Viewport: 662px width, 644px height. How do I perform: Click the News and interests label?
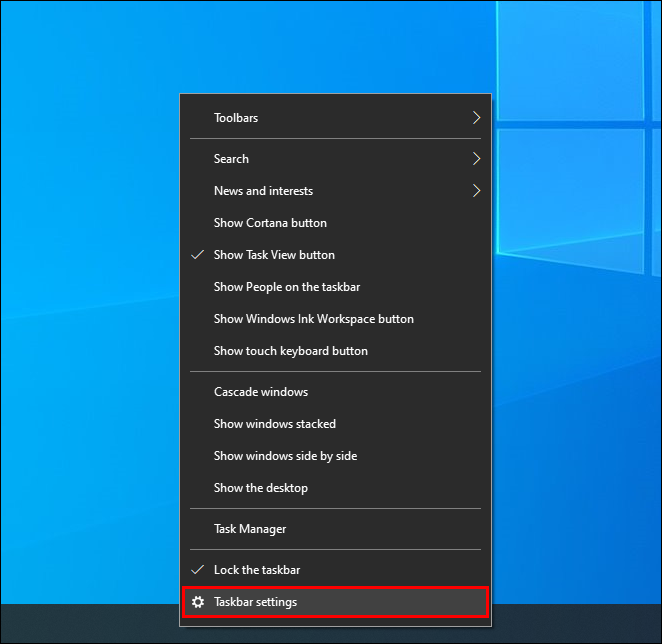point(263,191)
